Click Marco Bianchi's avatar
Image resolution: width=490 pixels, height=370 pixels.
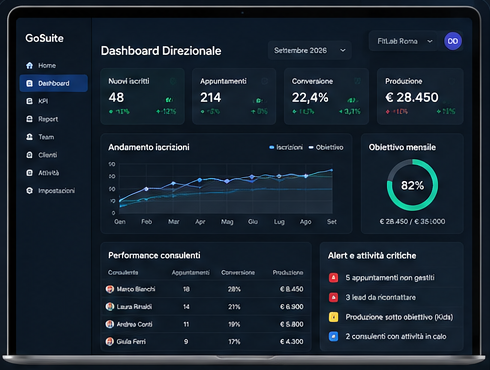click(x=110, y=289)
